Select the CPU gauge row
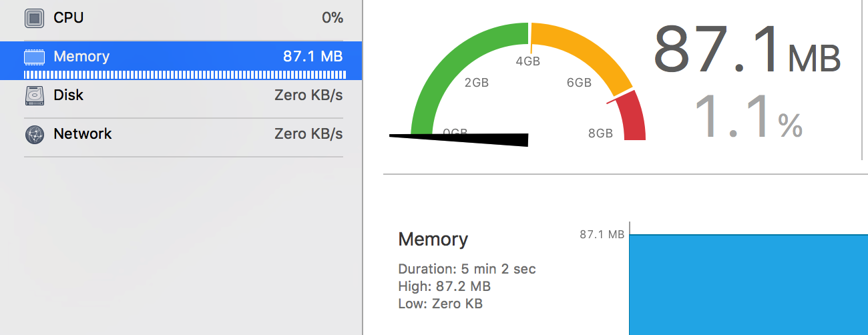The height and width of the screenshot is (335, 868). click(184, 18)
